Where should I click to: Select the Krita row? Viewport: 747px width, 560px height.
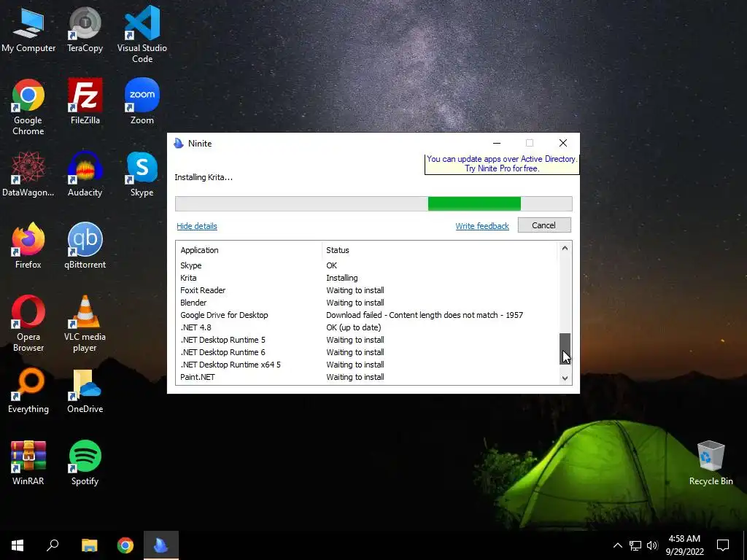tap(367, 278)
